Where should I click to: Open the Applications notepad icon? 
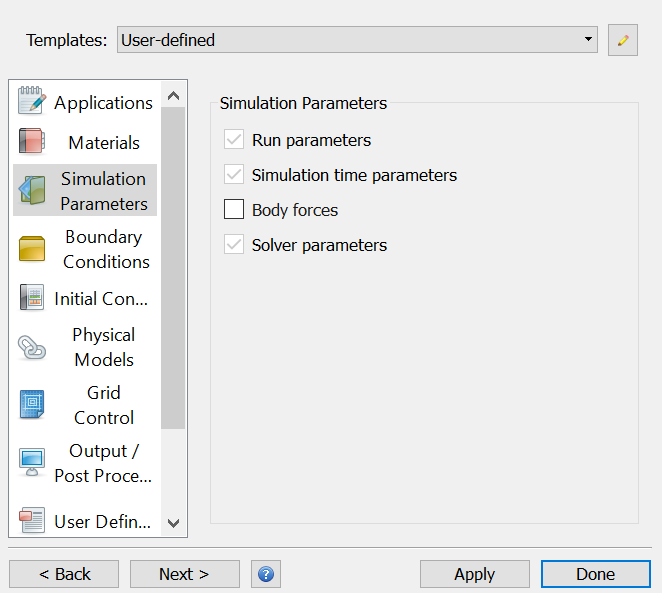pyautogui.click(x=32, y=100)
